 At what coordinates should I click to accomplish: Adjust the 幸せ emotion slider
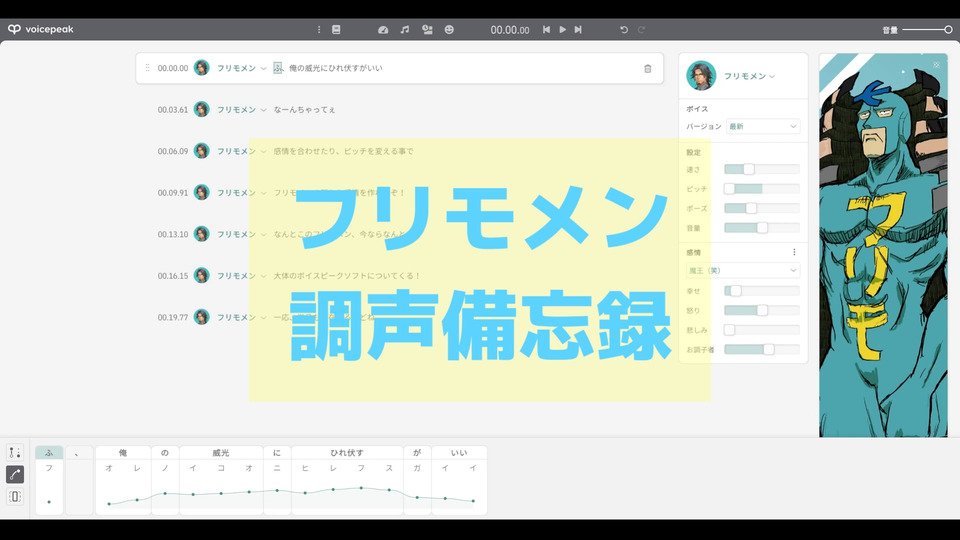(x=762, y=291)
